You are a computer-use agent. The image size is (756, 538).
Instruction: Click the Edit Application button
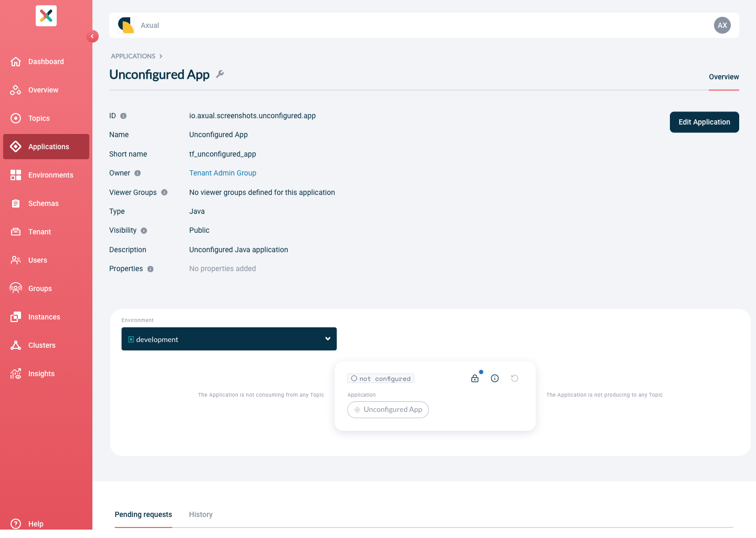point(705,122)
